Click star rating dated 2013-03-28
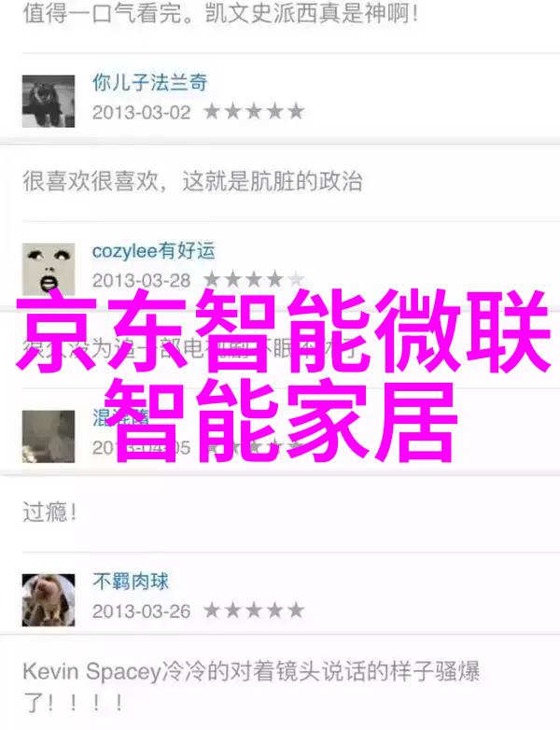The image size is (560, 730). point(254,279)
